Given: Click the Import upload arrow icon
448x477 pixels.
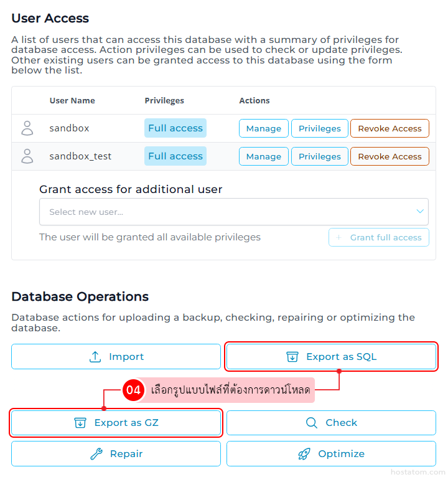Looking at the screenshot, I should tap(95, 357).
